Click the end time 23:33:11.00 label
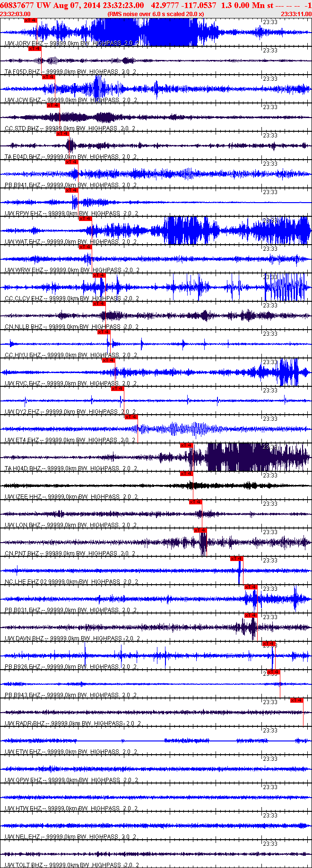Screen dimensions: 312x868 tap(296, 14)
